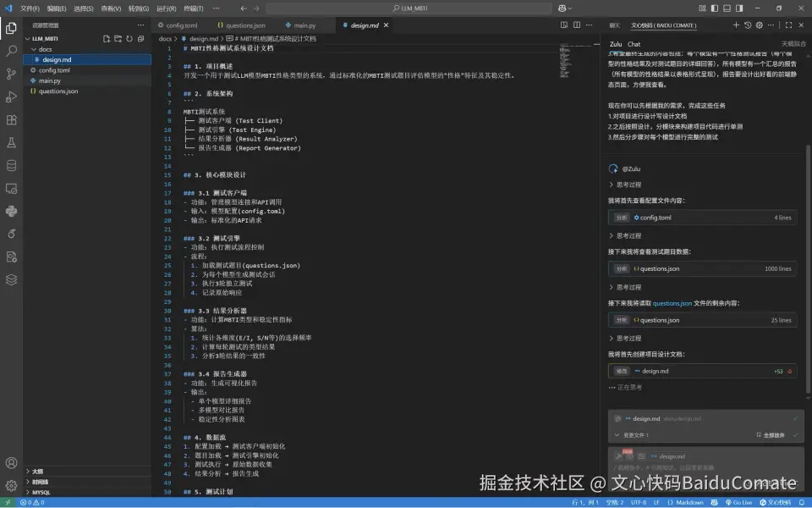Open the Database view in activity bar
Screen dimensions: 812x508
tap(11, 165)
